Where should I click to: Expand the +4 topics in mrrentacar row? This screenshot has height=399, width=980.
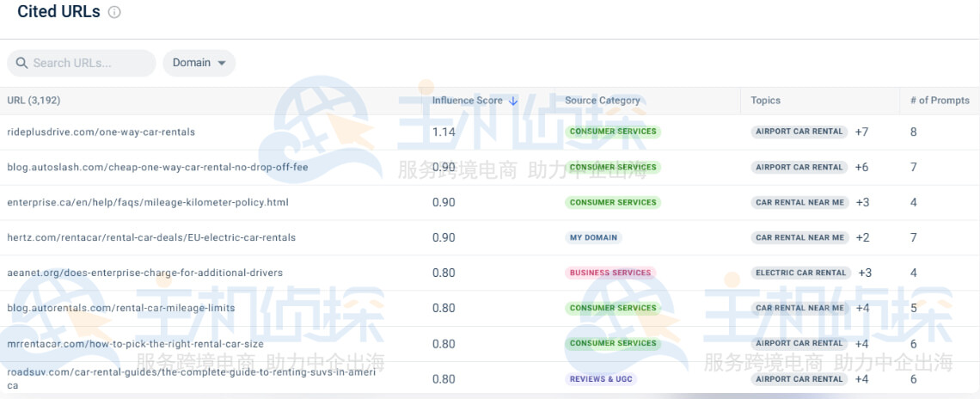[x=861, y=343]
